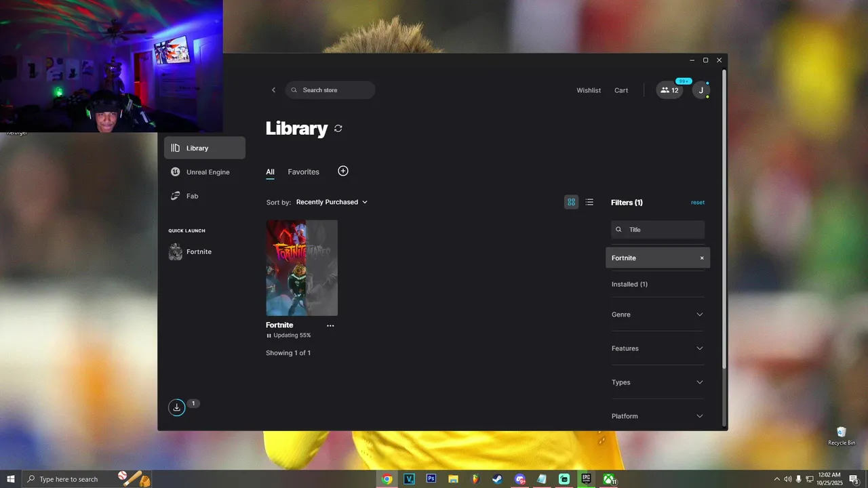
Task: Open Photoshop from the taskbar
Action: pyautogui.click(x=431, y=479)
